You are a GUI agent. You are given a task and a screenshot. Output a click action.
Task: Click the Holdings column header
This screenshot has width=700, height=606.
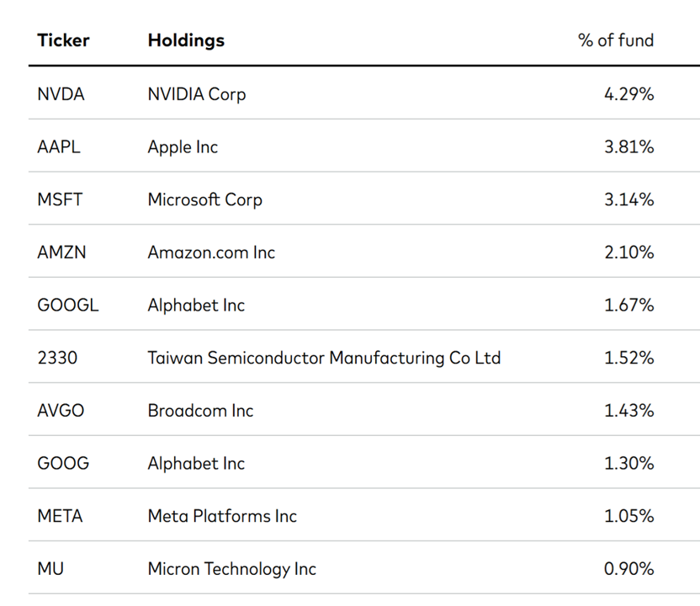(x=186, y=40)
